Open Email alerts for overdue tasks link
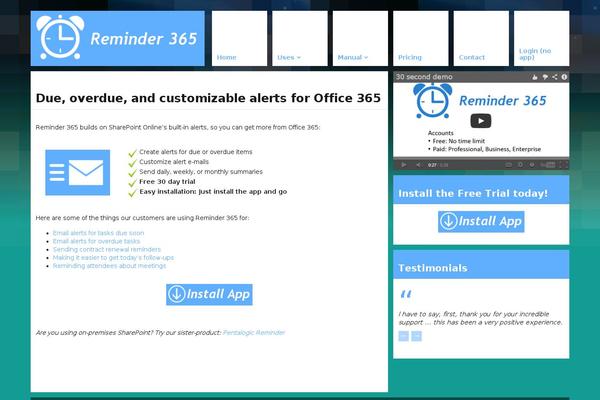The image size is (600, 400). [x=96, y=241]
